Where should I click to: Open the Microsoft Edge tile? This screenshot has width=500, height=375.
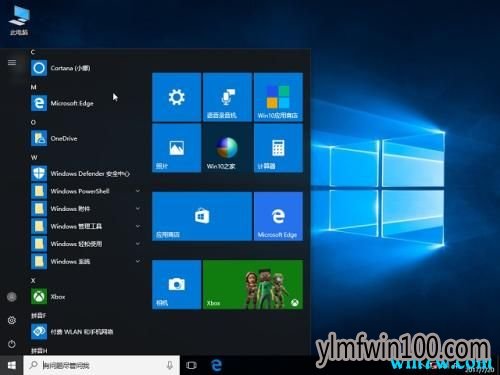pyautogui.click(x=278, y=216)
